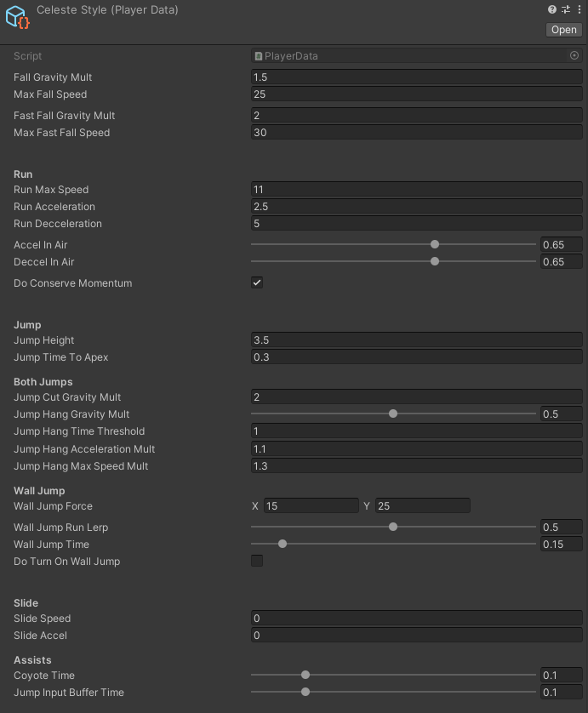Screen dimensions: 588x713
Task: Click the object picker circle on the Script field
Action: [574, 55]
